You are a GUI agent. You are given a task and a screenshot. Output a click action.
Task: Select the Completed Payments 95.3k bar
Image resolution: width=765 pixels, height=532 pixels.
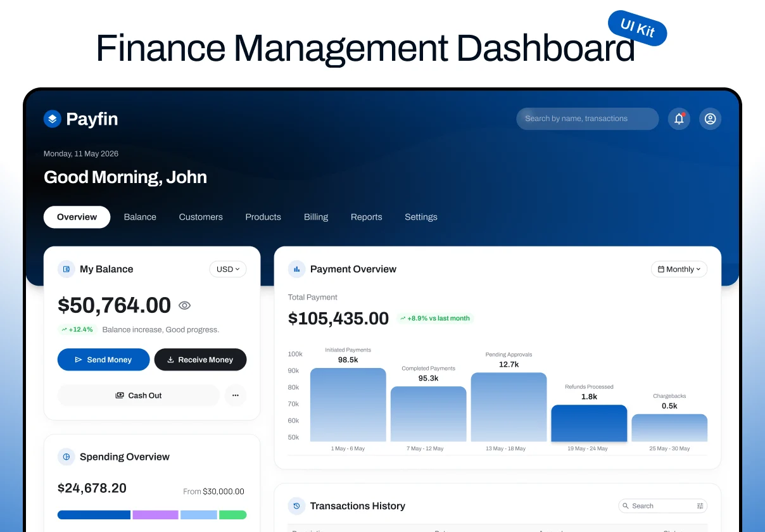(428, 414)
